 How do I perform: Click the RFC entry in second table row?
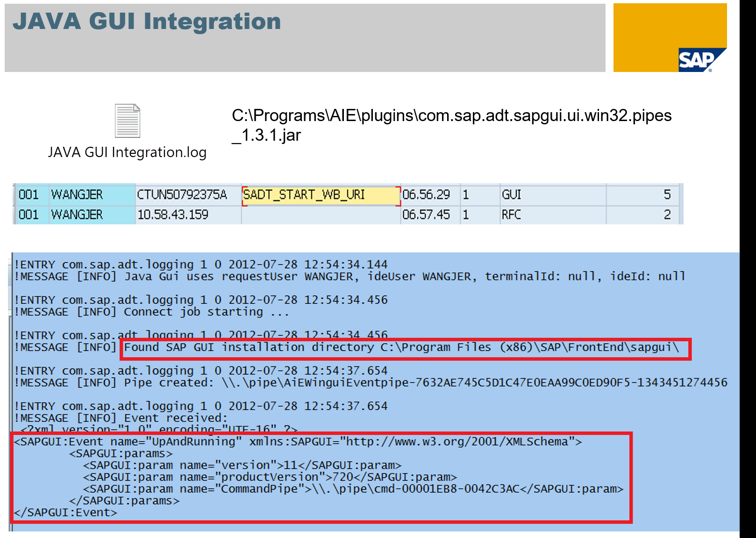(x=511, y=215)
